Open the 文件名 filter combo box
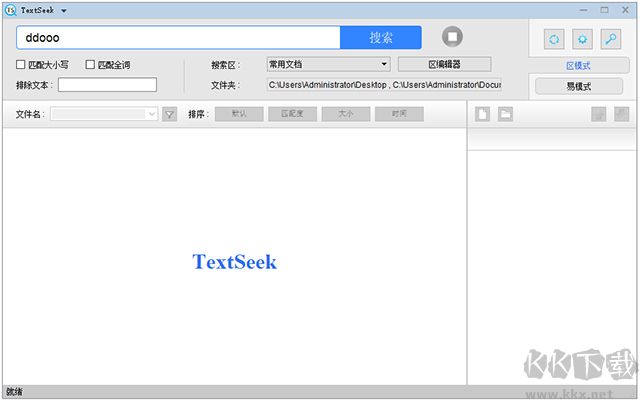The width and height of the screenshot is (640, 401). click(104, 114)
